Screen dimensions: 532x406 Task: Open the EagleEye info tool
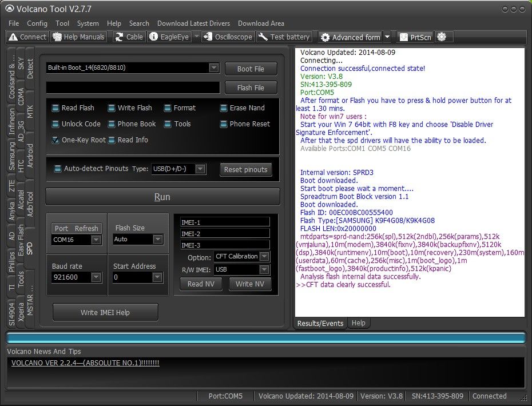169,37
